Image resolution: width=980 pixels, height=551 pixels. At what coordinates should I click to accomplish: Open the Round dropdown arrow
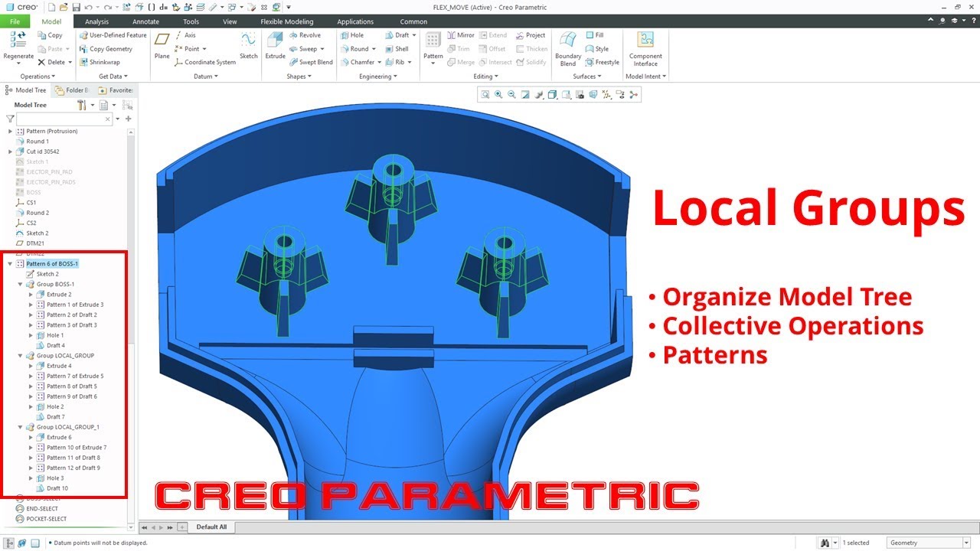[x=374, y=49]
